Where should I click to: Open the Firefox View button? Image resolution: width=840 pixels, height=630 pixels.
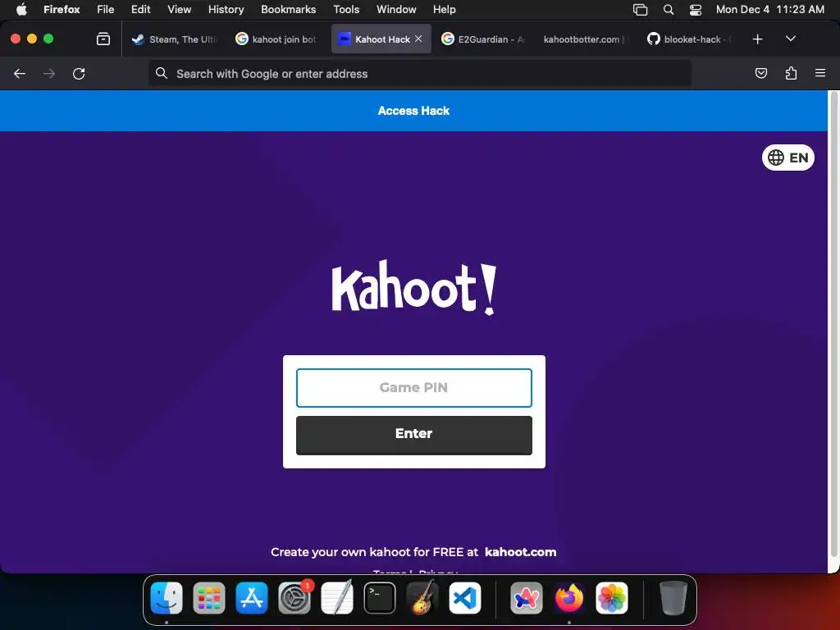click(x=103, y=39)
